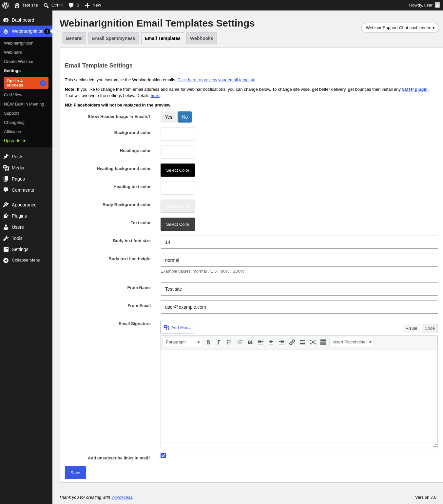Open the Text color picker
Image resolution: width=443 pixels, height=504 pixels.
pos(178,224)
